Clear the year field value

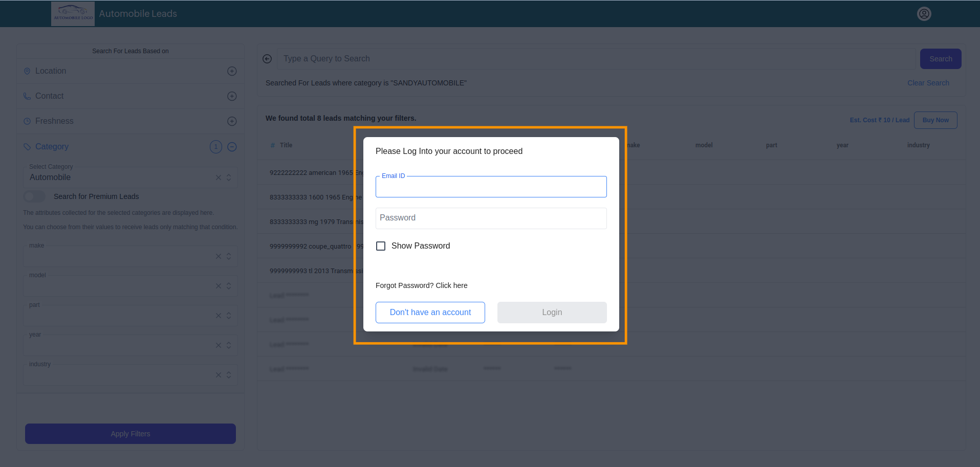[219, 345]
